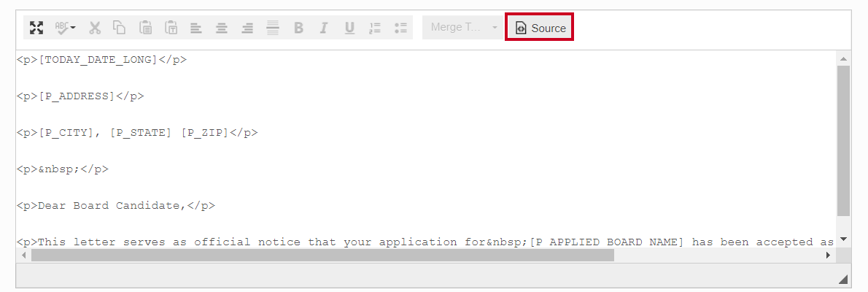Insert numbered list icon

(x=375, y=28)
